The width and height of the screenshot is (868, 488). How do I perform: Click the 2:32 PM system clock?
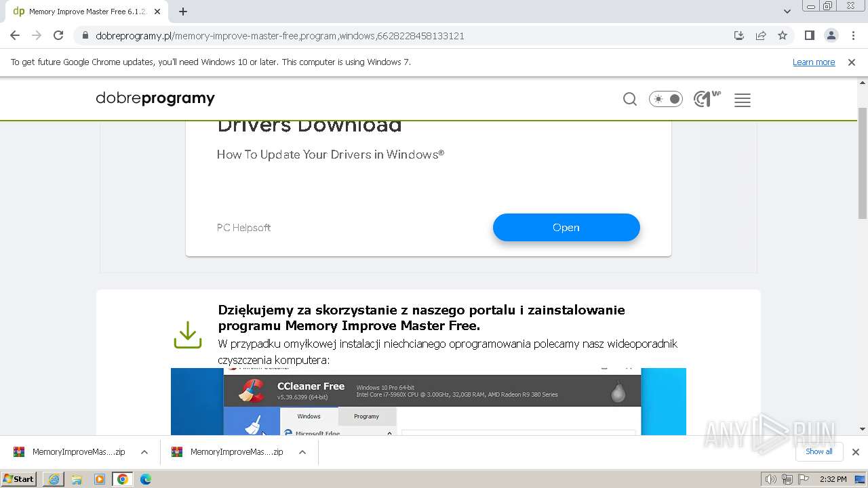coord(833,479)
